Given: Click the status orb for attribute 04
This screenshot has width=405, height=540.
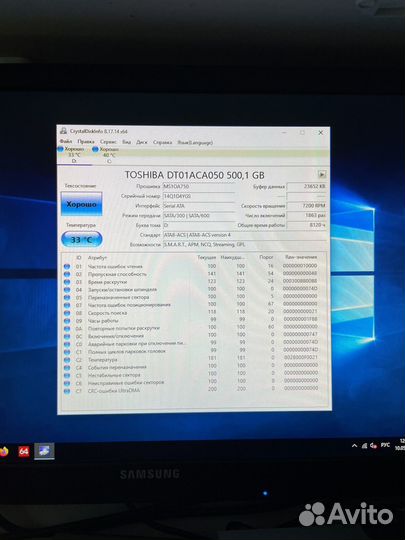Looking at the screenshot, I should tap(67, 290).
